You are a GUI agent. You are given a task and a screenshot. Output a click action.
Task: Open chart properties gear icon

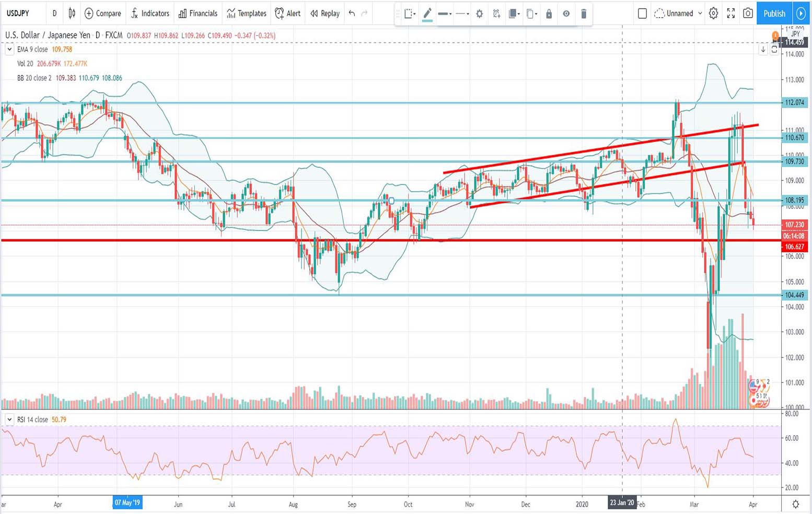tap(713, 14)
